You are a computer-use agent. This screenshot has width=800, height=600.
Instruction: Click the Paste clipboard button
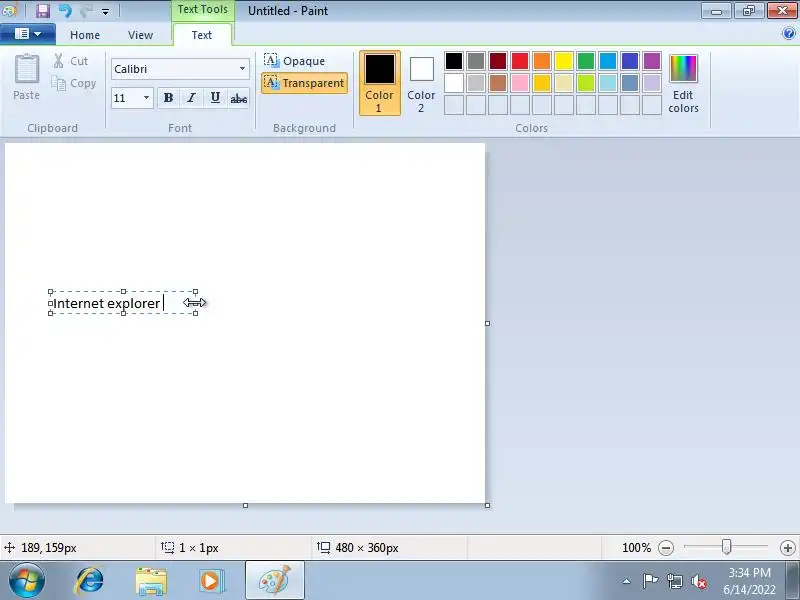27,78
